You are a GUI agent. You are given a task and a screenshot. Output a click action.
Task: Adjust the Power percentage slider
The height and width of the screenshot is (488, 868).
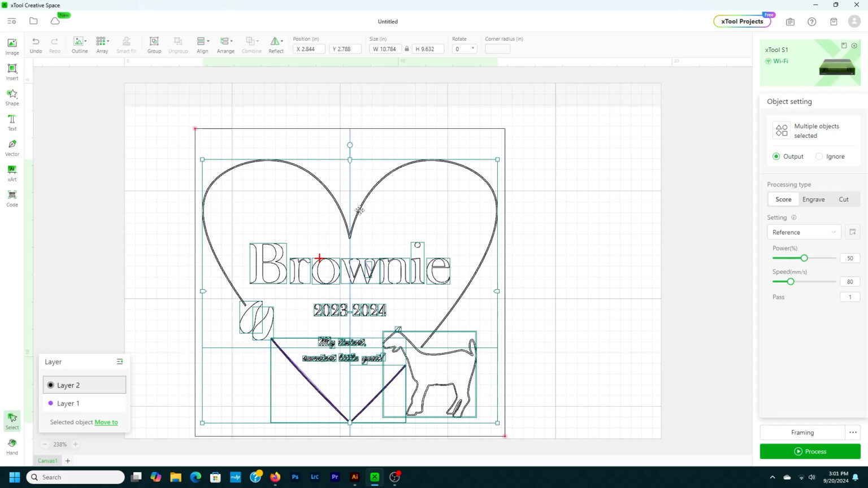[804, 258]
